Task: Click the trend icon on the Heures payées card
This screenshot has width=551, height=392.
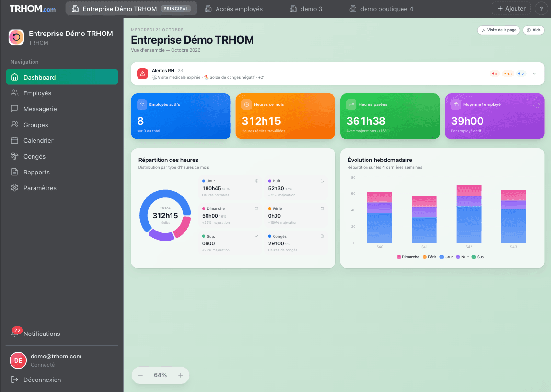Action: tap(351, 104)
